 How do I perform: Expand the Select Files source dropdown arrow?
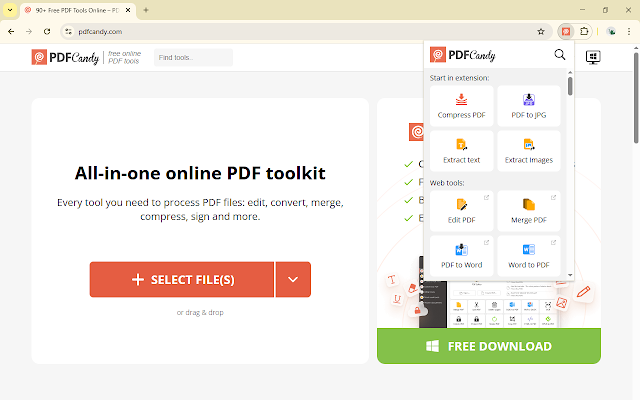(x=293, y=280)
